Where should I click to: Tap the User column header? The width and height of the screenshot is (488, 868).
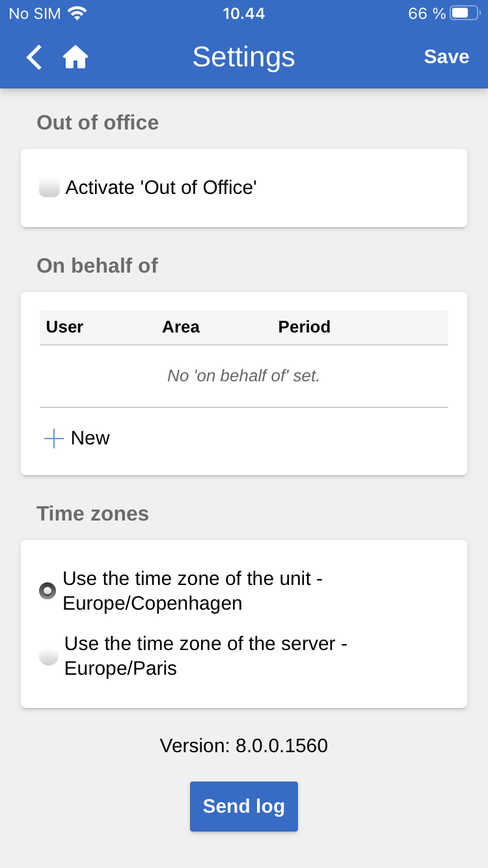tap(64, 327)
